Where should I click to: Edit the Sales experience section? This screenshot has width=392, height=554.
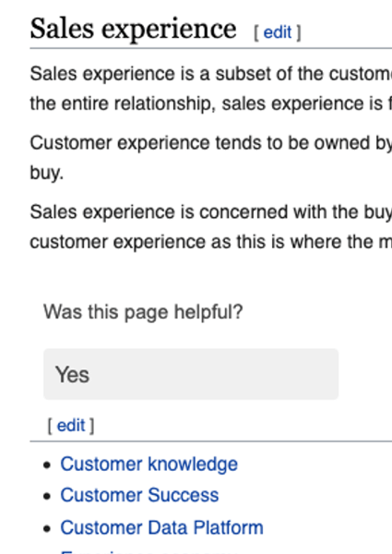(x=278, y=32)
